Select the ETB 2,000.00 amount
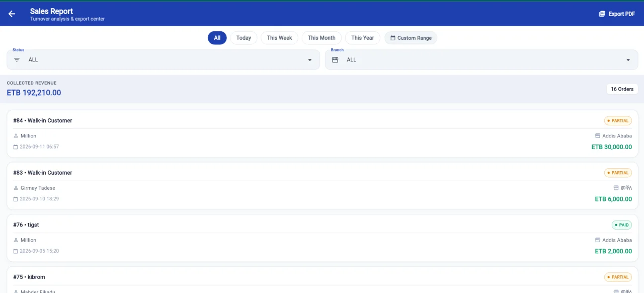Viewport: 644px width, 293px height. [613, 251]
